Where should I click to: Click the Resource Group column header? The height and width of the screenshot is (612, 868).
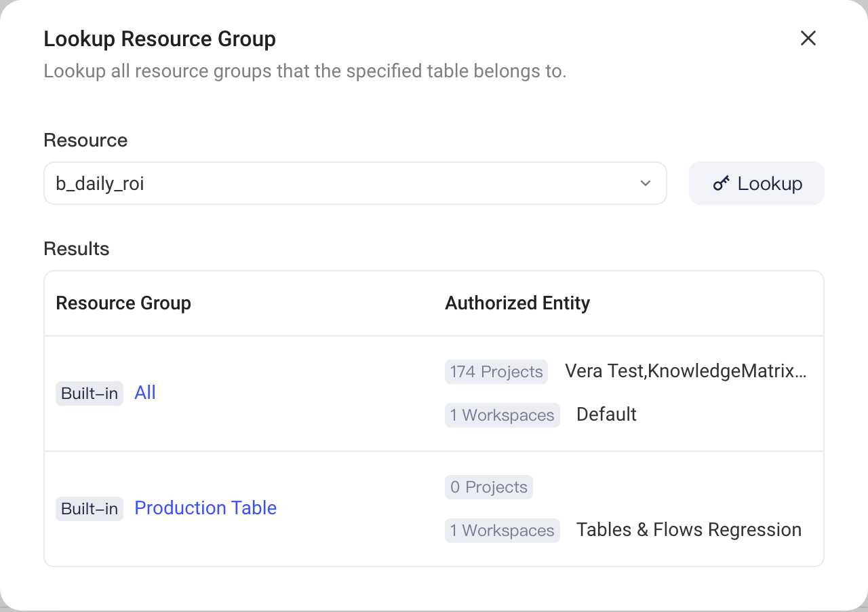123,303
